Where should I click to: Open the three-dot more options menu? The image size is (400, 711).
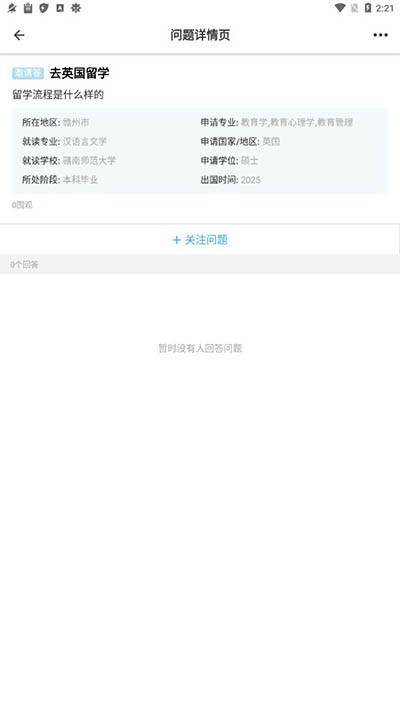pyautogui.click(x=380, y=35)
